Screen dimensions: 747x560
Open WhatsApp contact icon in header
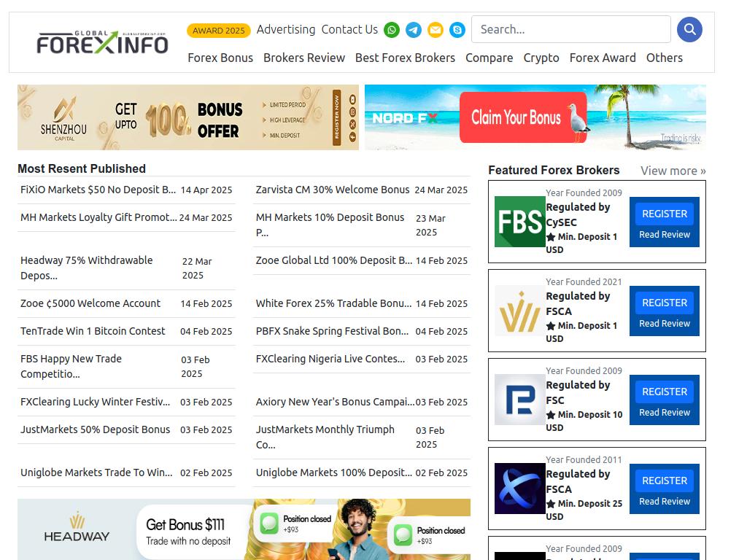click(392, 30)
